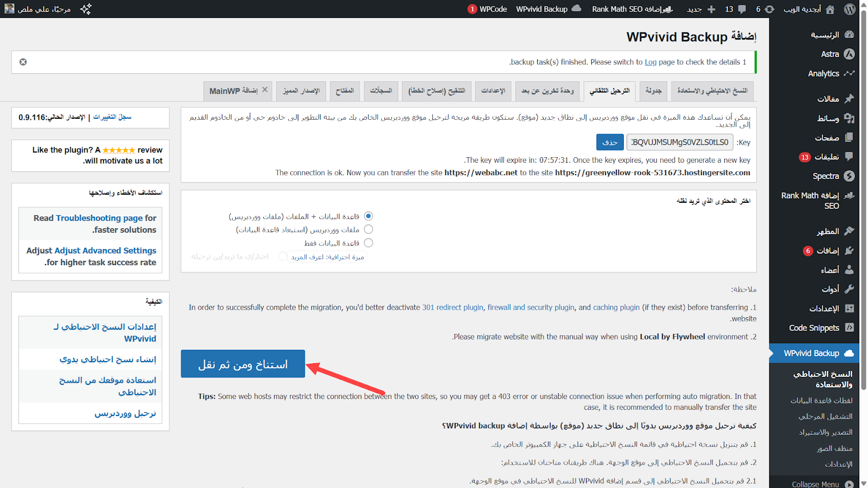Open the Log link in the notice
Image resolution: width=868 pixels, height=488 pixels.
pyautogui.click(x=650, y=62)
